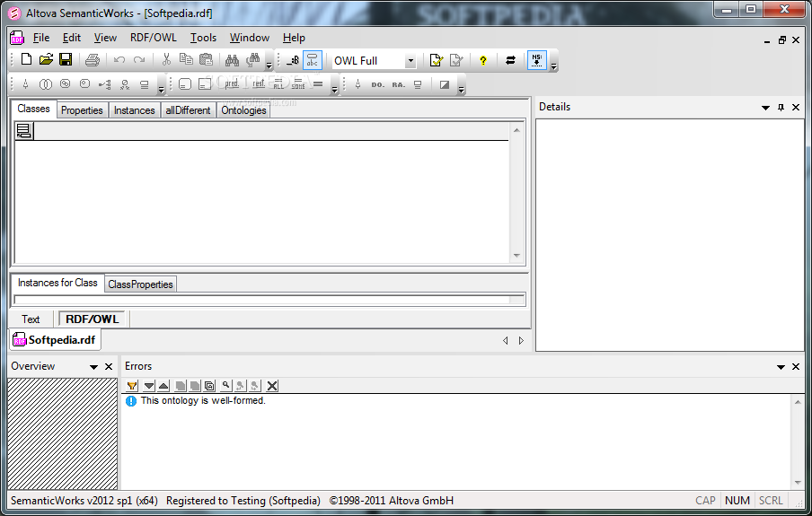812x516 pixels.
Task: Click the 'pred.' add predicate icon
Action: click(232, 83)
